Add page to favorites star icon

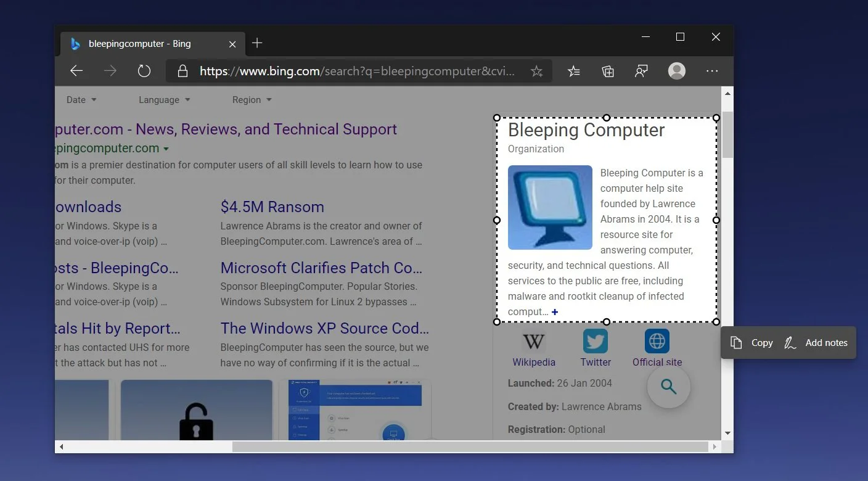tap(537, 72)
